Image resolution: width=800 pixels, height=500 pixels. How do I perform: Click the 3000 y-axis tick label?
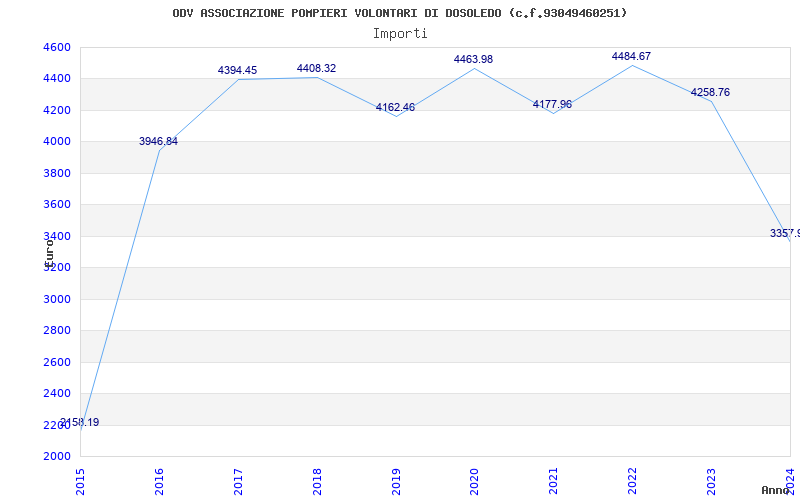point(57,299)
